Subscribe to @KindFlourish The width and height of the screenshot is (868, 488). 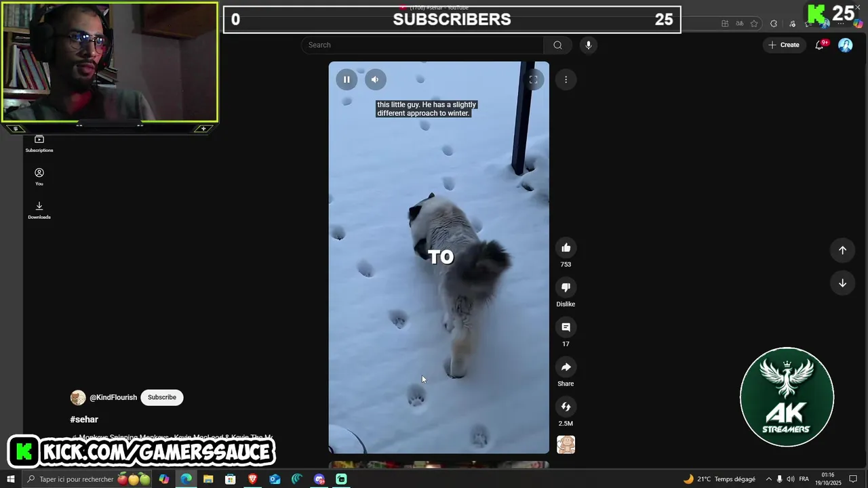click(x=162, y=397)
